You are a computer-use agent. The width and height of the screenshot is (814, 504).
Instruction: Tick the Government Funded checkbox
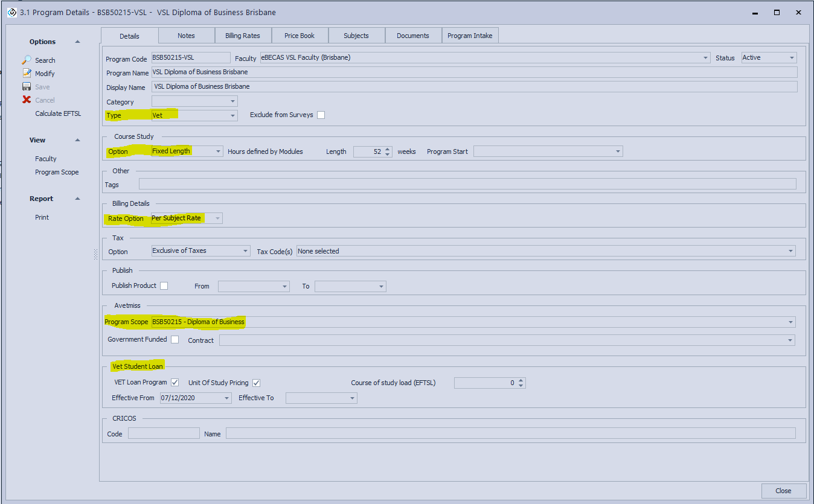point(175,340)
